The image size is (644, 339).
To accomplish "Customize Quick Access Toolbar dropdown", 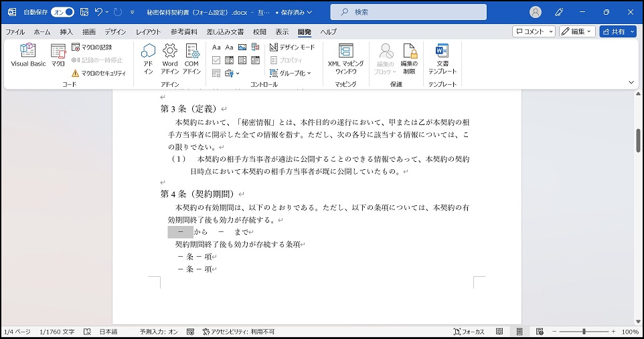I will pyautogui.click(x=133, y=12).
